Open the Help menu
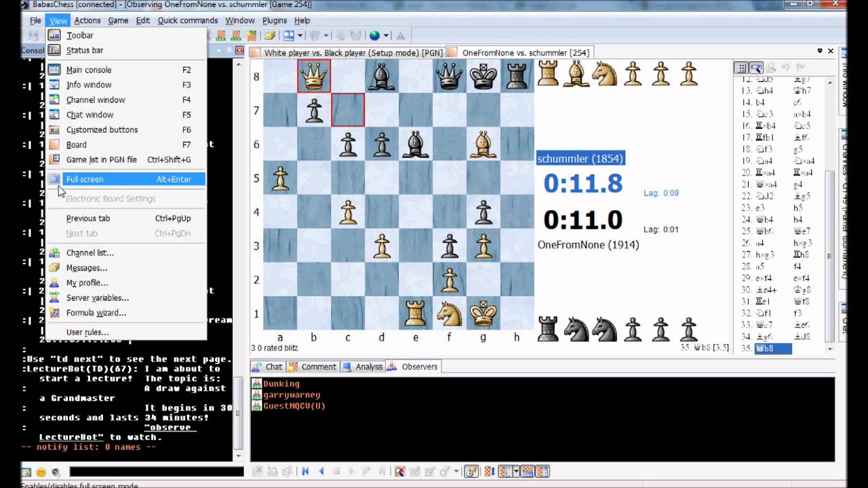This screenshot has width=868, height=488. click(x=302, y=20)
